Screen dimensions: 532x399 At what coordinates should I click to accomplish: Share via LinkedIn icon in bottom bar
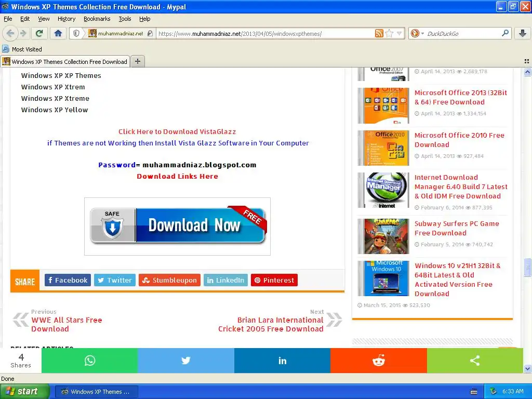click(x=282, y=361)
